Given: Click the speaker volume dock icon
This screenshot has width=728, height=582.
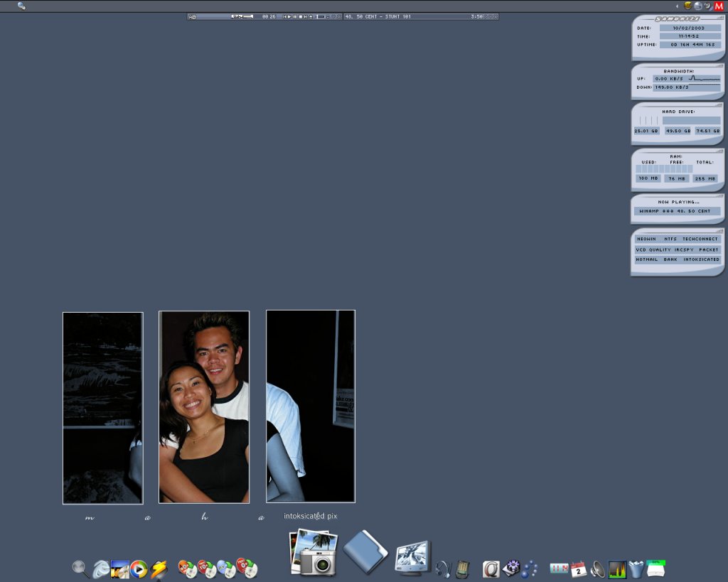Looking at the screenshot, I should coord(598,569).
